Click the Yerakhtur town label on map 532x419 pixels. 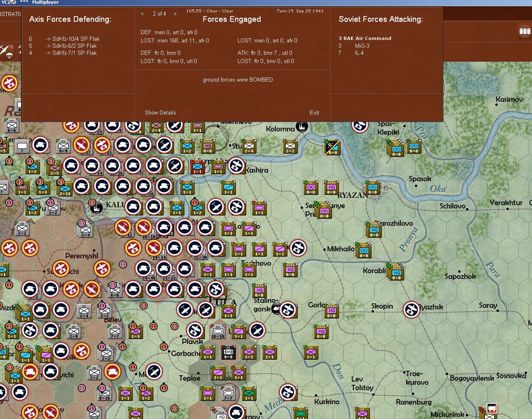pyautogui.click(x=506, y=203)
